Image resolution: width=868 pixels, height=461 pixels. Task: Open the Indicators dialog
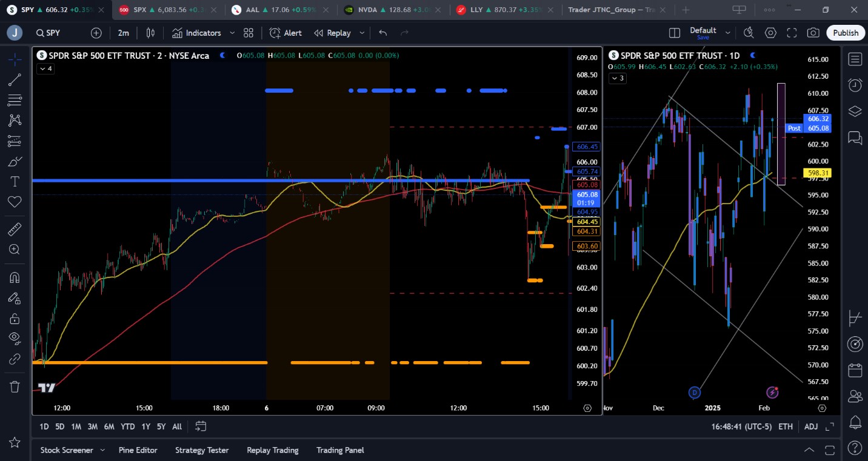(196, 33)
